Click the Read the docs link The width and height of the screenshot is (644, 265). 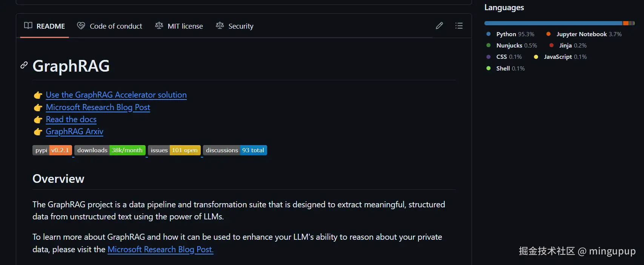[x=71, y=119]
